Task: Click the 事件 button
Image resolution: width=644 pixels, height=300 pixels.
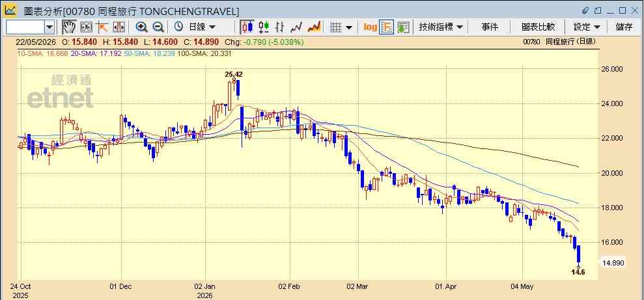Action: 490,27
